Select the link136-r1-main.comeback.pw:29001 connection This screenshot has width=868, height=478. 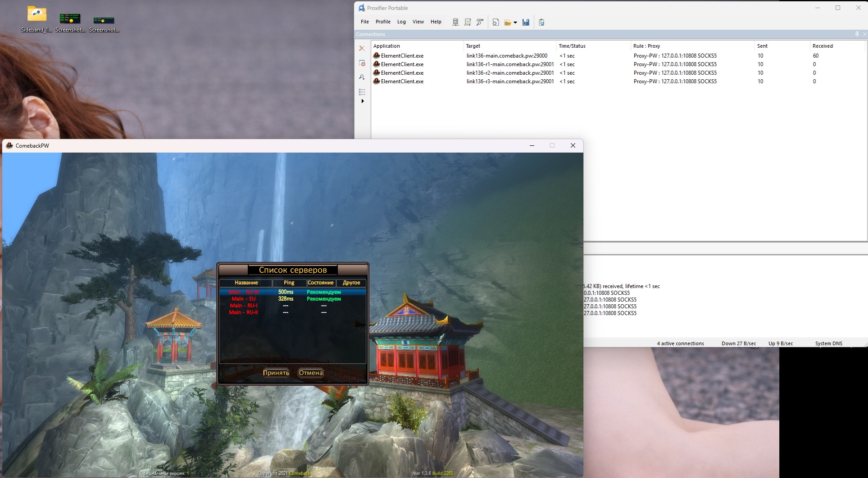click(618, 64)
